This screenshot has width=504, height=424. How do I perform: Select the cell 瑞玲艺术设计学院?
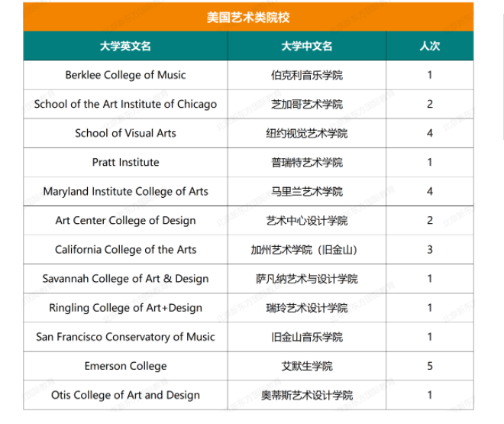point(307,308)
